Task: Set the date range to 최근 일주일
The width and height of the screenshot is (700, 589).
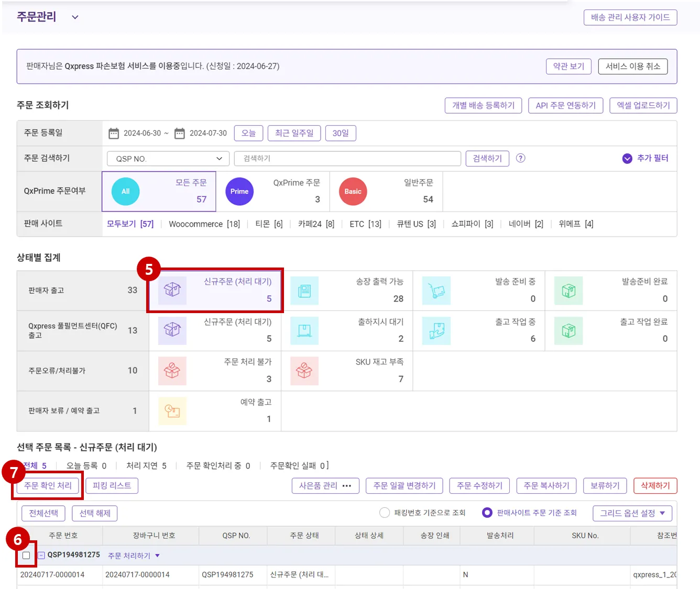Action: (x=294, y=133)
